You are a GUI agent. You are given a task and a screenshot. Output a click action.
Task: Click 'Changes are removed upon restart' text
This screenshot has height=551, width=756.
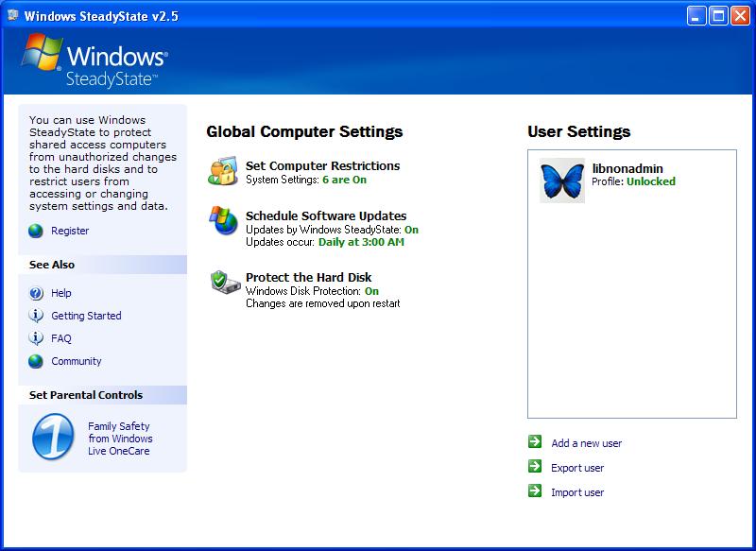point(322,303)
